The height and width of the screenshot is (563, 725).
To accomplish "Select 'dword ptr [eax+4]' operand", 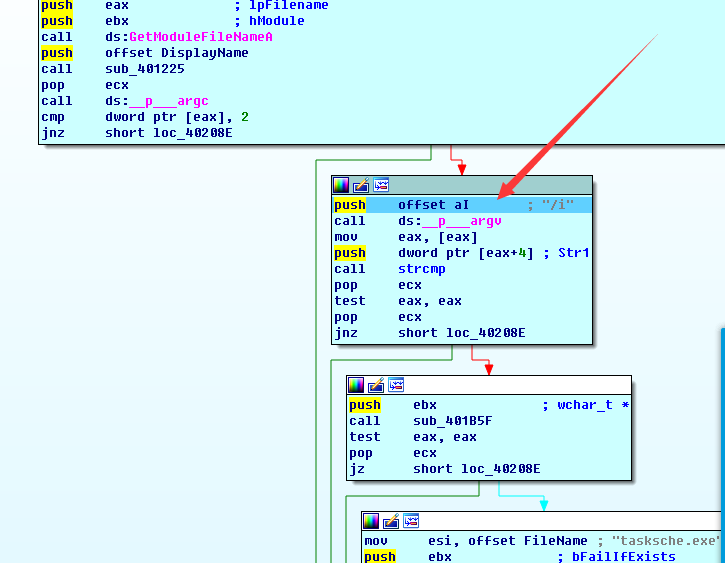I will coord(466,253).
